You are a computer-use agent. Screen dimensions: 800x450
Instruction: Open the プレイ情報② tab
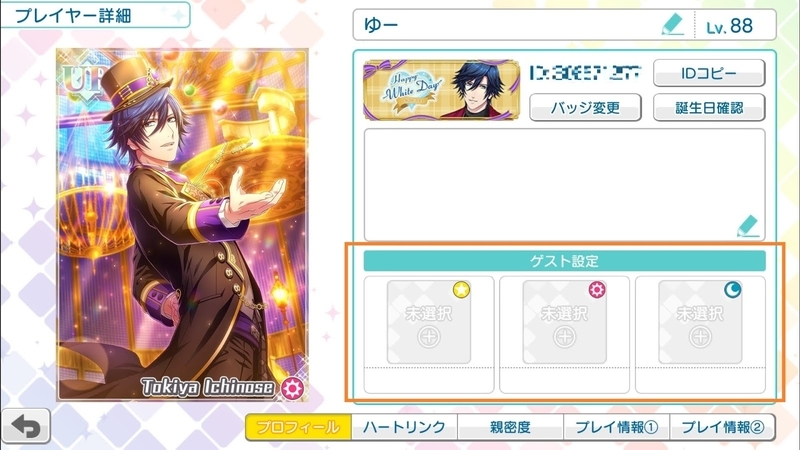coord(722,427)
